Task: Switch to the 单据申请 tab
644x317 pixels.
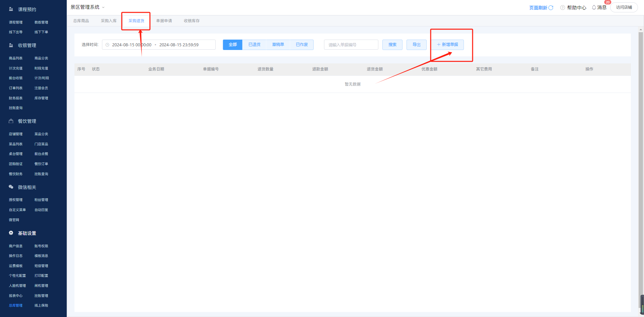Action: click(164, 21)
